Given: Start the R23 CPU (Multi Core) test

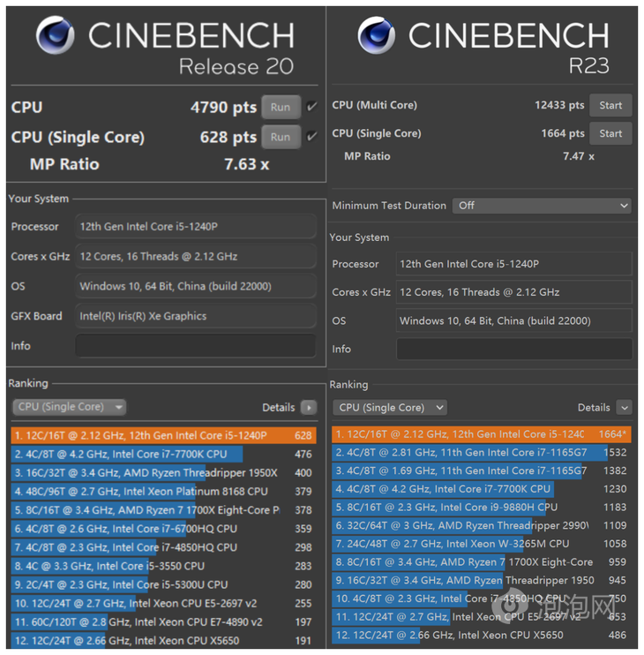Looking at the screenshot, I should tap(610, 105).
